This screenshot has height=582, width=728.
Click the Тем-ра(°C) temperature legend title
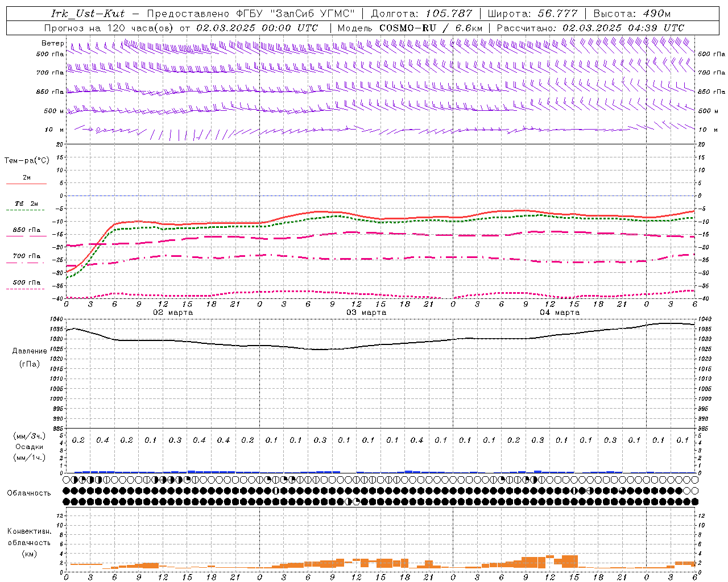click(27, 161)
